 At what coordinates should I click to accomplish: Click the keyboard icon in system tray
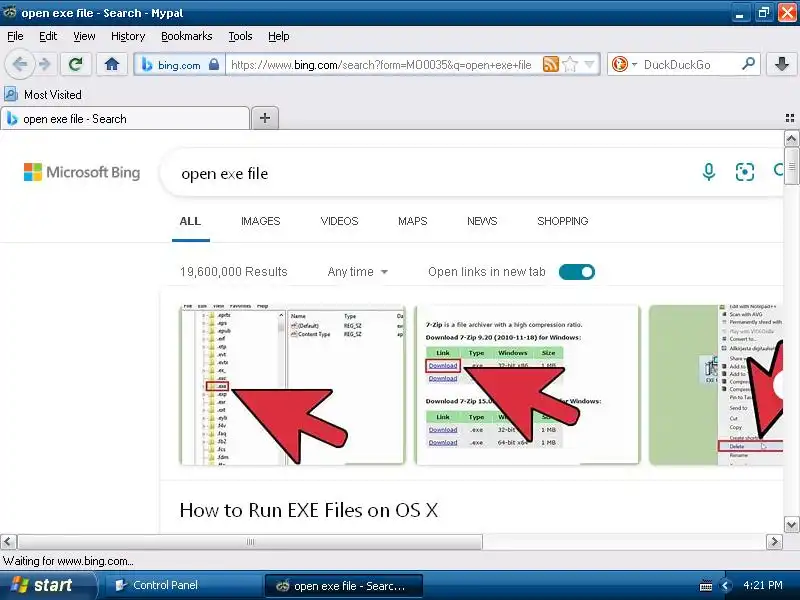click(x=706, y=586)
